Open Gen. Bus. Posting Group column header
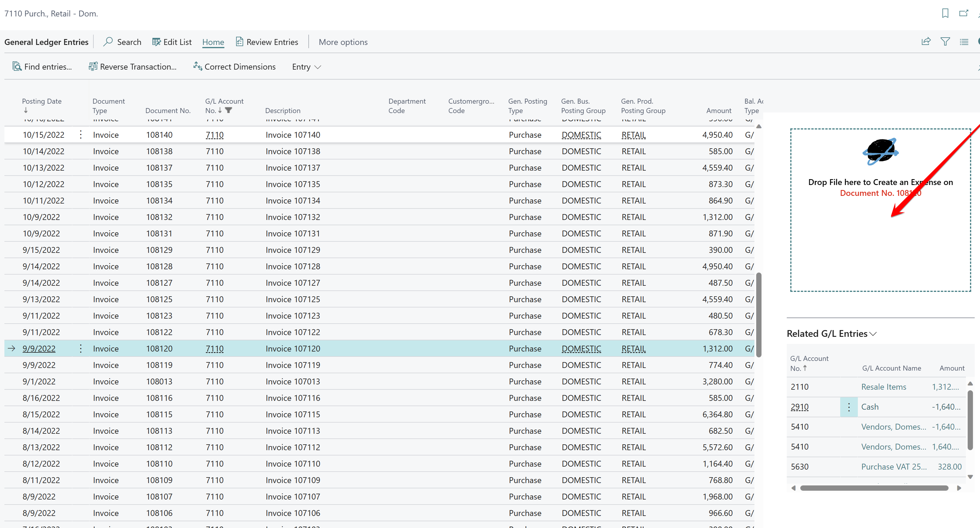Screen dimensions: 980x528 583,106
